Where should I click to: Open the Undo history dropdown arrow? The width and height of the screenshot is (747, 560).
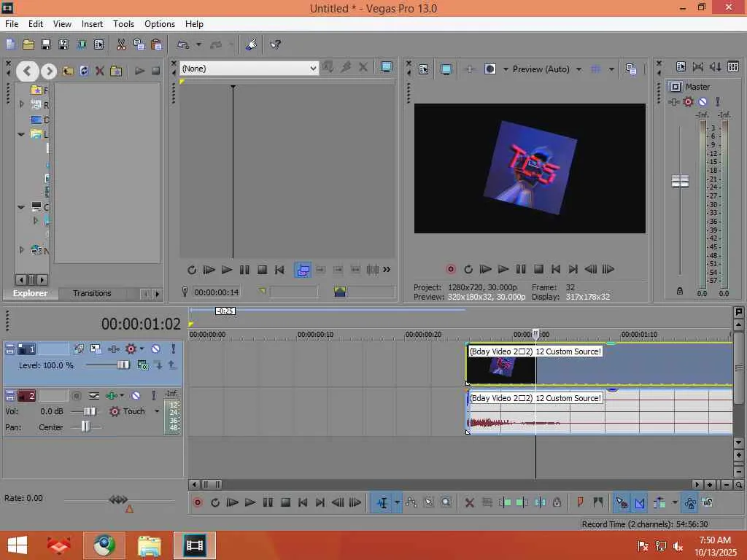tap(198, 44)
